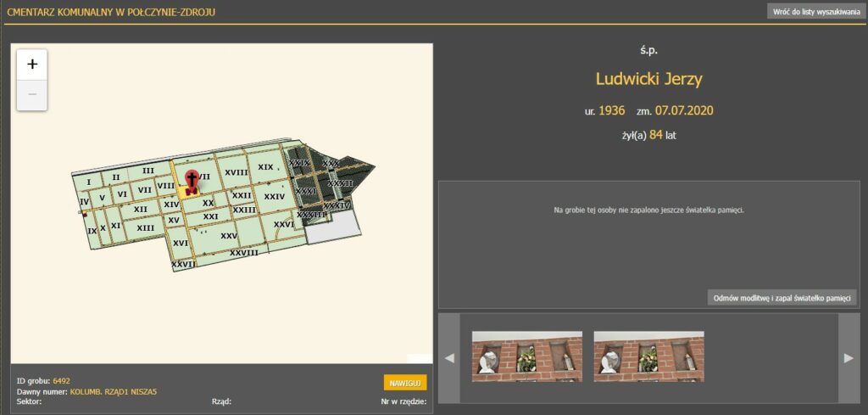This screenshot has width=868, height=415.
Task: Zoom in on the cemetery map
Action: point(32,64)
